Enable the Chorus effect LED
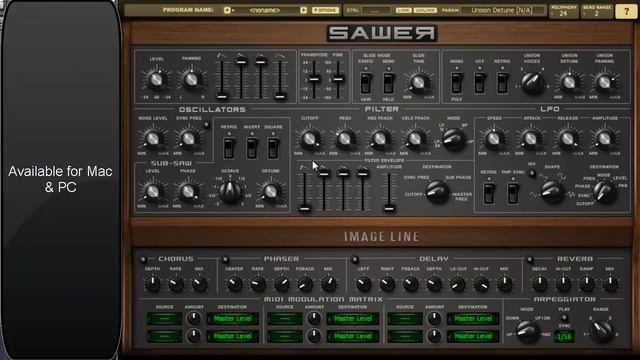The height and width of the screenshot is (360, 640). [143, 260]
